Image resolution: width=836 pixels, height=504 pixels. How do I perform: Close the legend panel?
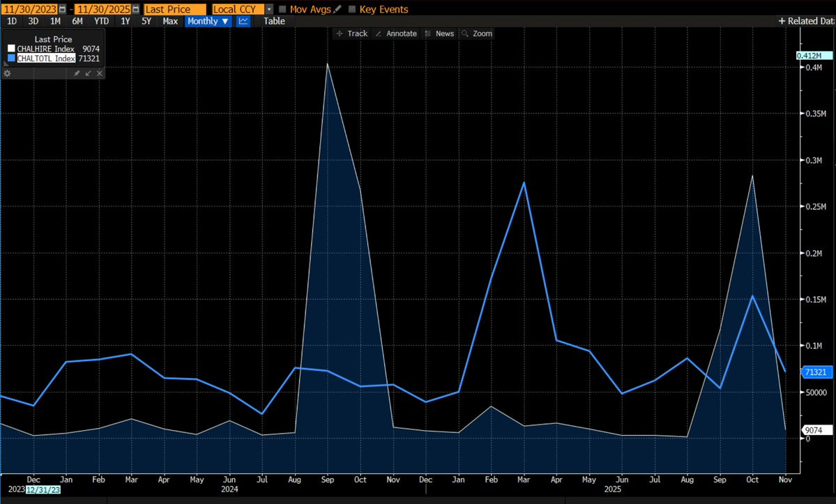99,73
